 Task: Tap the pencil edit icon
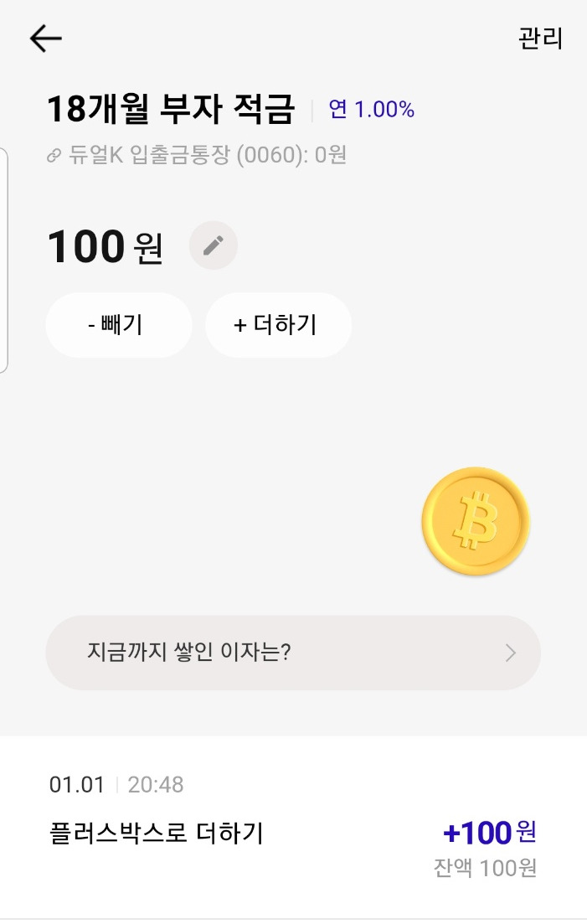point(214,245)
